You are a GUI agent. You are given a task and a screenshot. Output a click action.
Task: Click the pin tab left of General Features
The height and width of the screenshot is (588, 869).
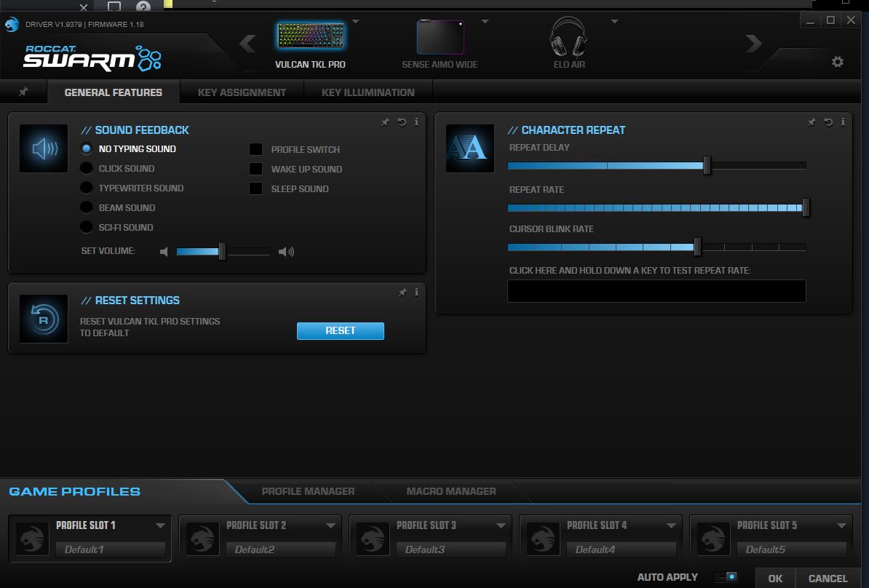tap(23, 92)
